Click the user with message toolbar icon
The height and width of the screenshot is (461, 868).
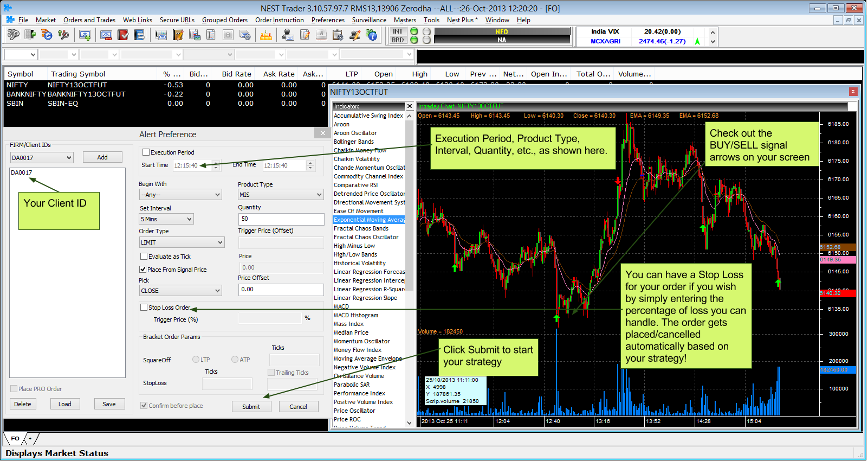coord(288,35)
